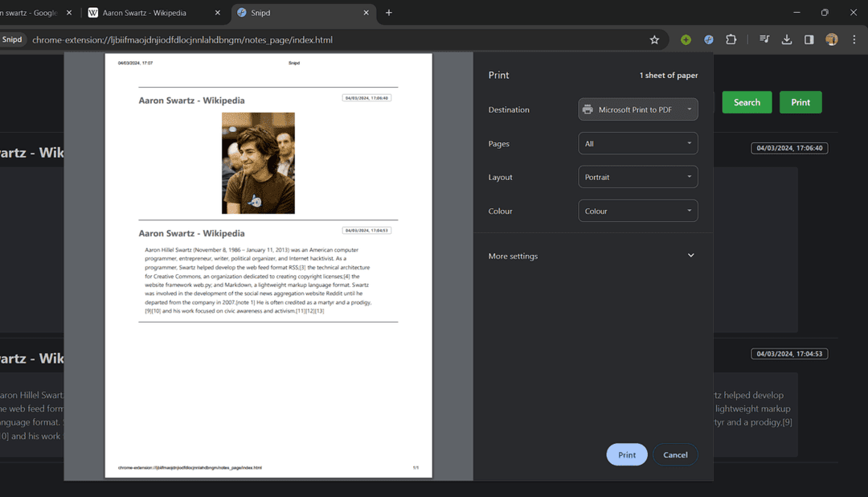Open the Destination dropdown
Image resolution: width=868 pixels, height=497 pixels.
click(637, 109)
